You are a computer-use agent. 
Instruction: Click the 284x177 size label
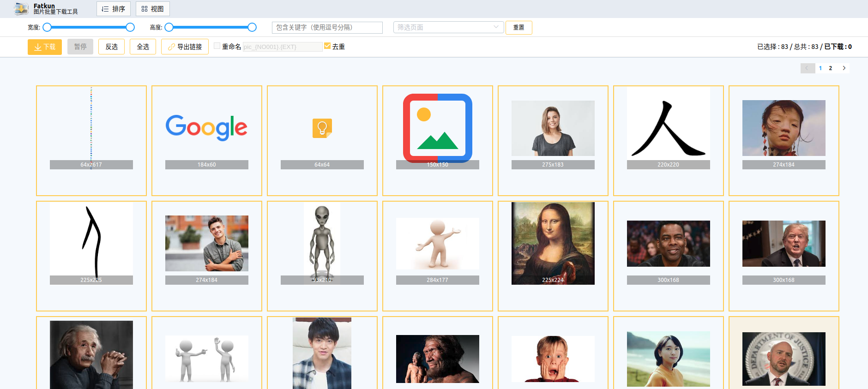pos(438,280)
